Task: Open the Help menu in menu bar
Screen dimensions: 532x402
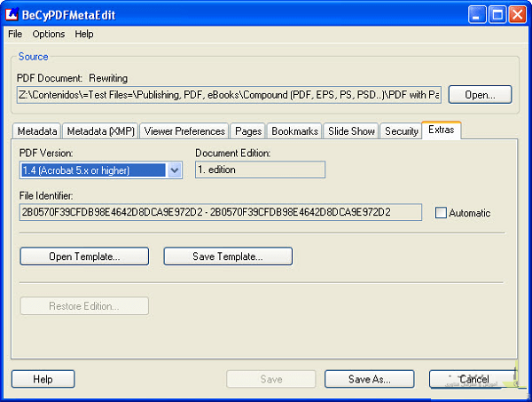Action: point(84,34)
